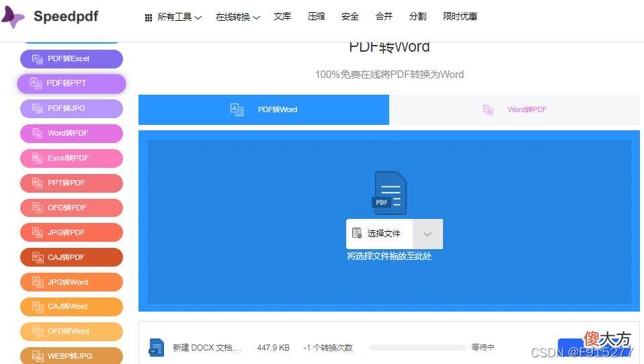644x364 pixels.
Task: Click the Speedpdf brand name
Action: coord(66,17)
